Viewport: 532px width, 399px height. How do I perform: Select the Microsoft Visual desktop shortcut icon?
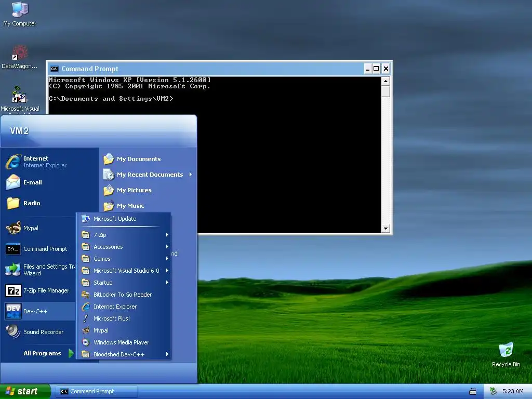point(20,99)
